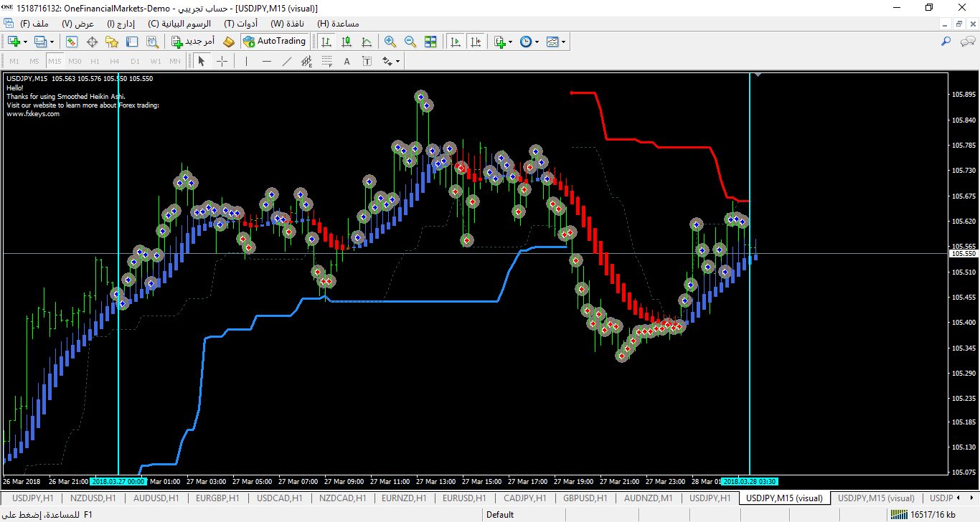Open the chart templates icon
This screenshot has width=980, height=522.
(x=552, y=42)
